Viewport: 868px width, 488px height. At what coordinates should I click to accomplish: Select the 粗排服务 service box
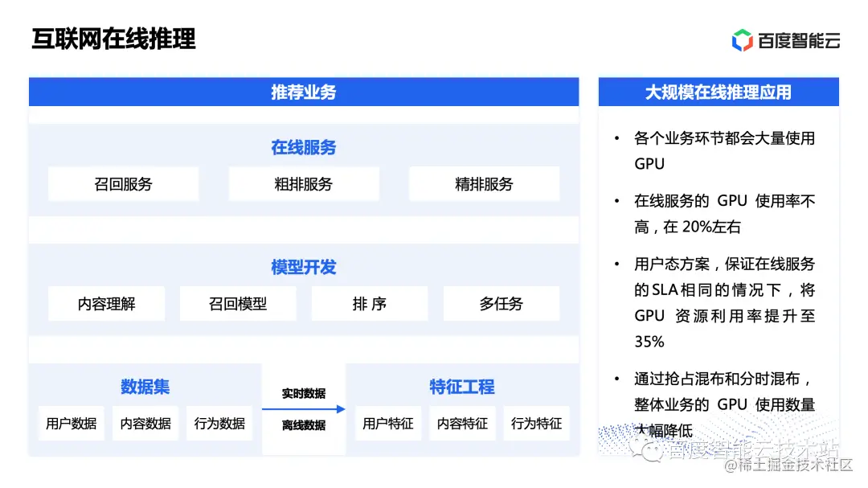(x=304, y=183)
